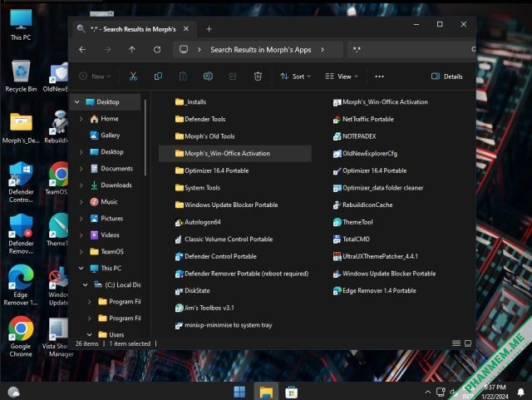Select RebuildIconCache shortcut

point(362,205)
